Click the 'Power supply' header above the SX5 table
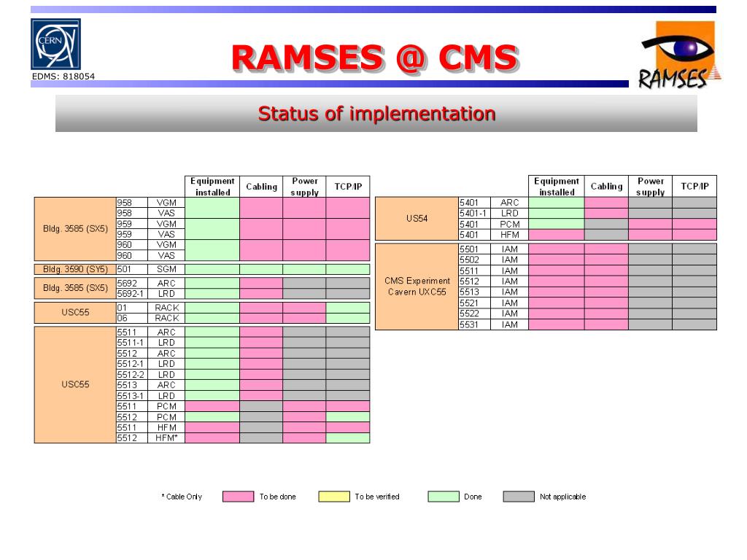747x560 pixels. click(304, 187)
